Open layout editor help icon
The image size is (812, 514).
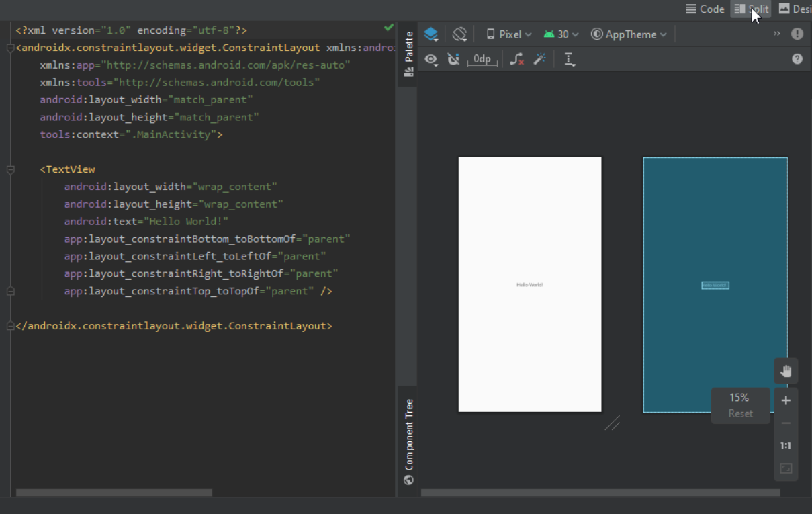(797, 59)
